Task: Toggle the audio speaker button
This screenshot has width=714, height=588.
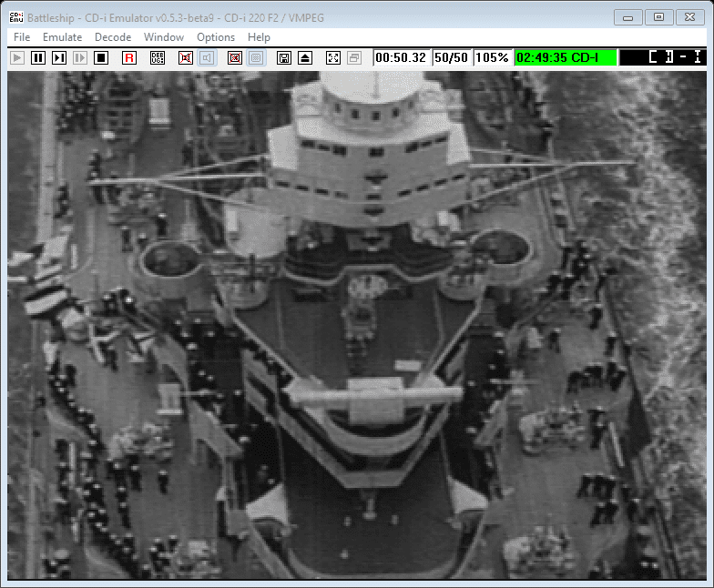Action: pos(207,57)
